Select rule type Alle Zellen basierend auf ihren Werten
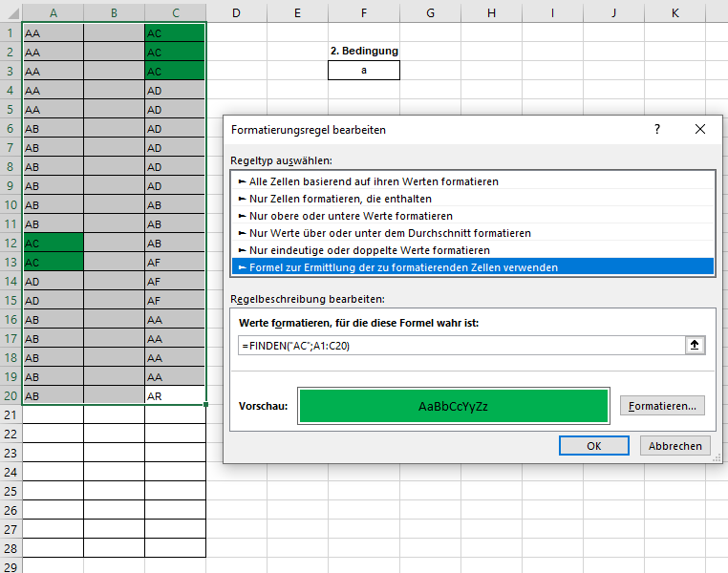Screen dimensions: 728x573 tap(473, 181)
